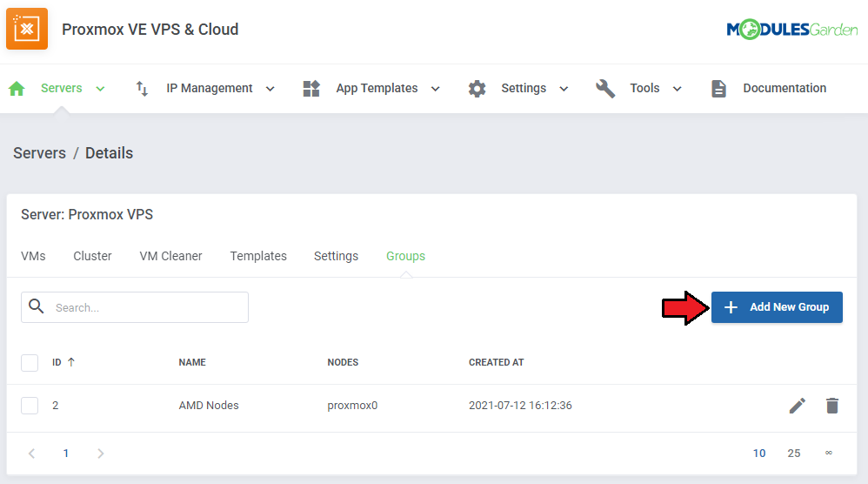
Task: Select page number 1
Action: point(66,454)
